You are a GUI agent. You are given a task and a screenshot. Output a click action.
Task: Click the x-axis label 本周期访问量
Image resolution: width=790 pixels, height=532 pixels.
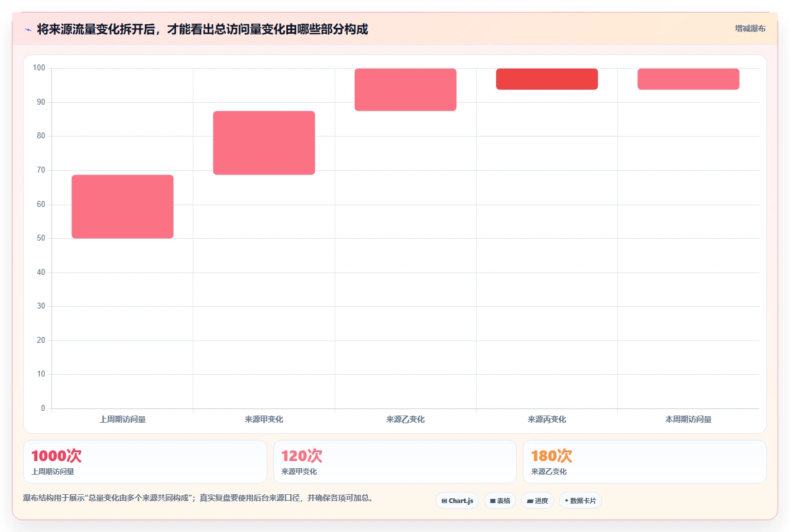tap(688, 419)
